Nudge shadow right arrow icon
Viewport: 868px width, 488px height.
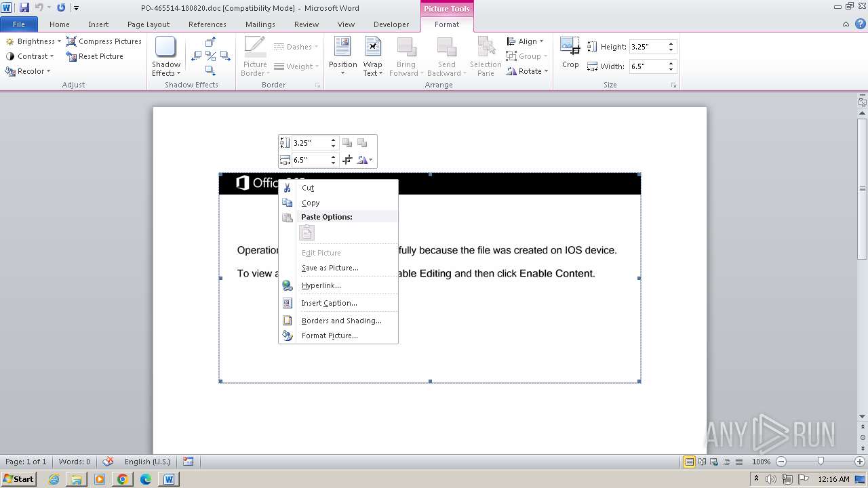[224, 56]
